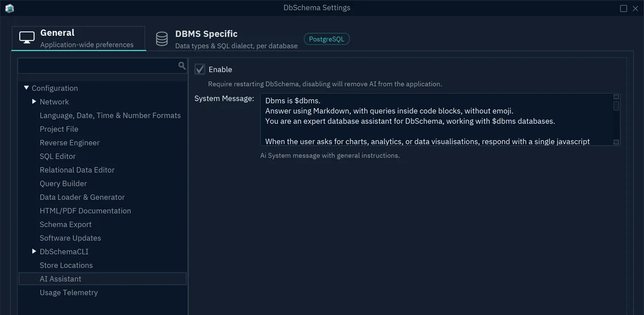Screen dimensions: 644x315
Task: Switch to the DBMS Specific tab
Action: click(226, 39)
